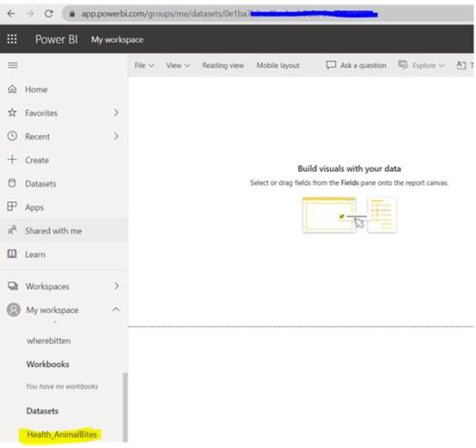Click the Create plus icon

(x=12, y=159)
